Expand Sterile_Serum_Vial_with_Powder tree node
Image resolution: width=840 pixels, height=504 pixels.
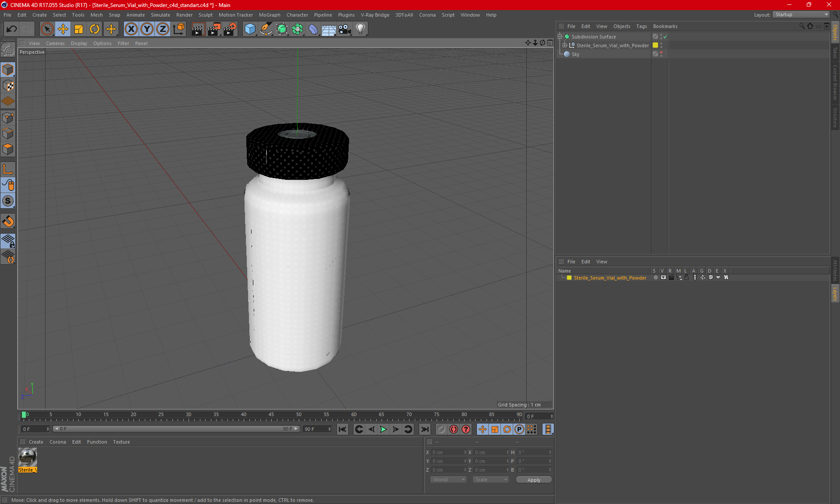click(x=565, y=45)
